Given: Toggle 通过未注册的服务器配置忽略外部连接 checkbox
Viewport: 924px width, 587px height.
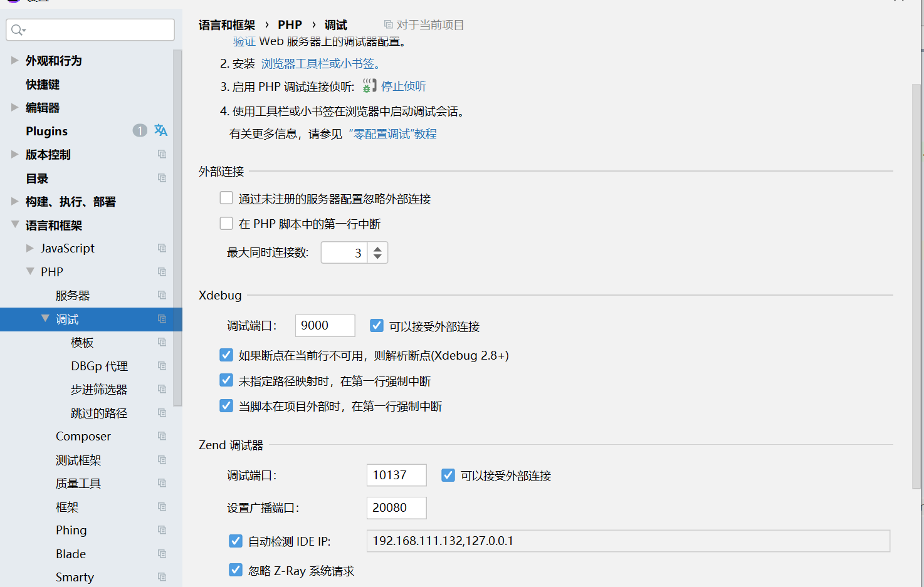Looking at the screenshot, I should point(226,198).
